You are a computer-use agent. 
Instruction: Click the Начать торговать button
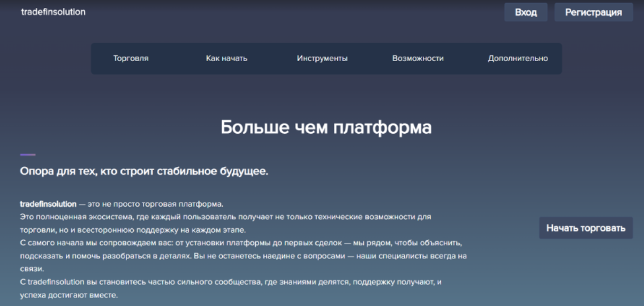[x=586, y=228]
